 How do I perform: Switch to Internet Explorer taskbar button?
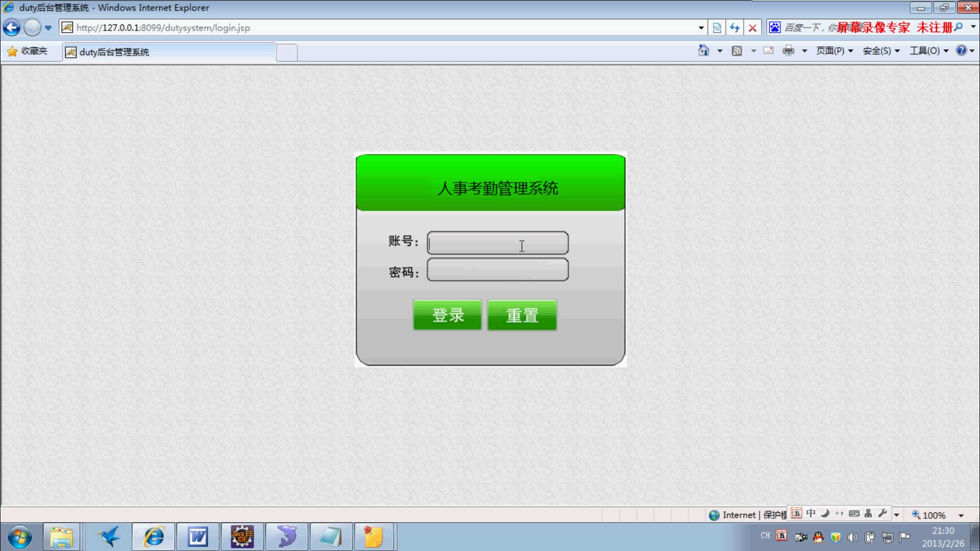[154, 537]
